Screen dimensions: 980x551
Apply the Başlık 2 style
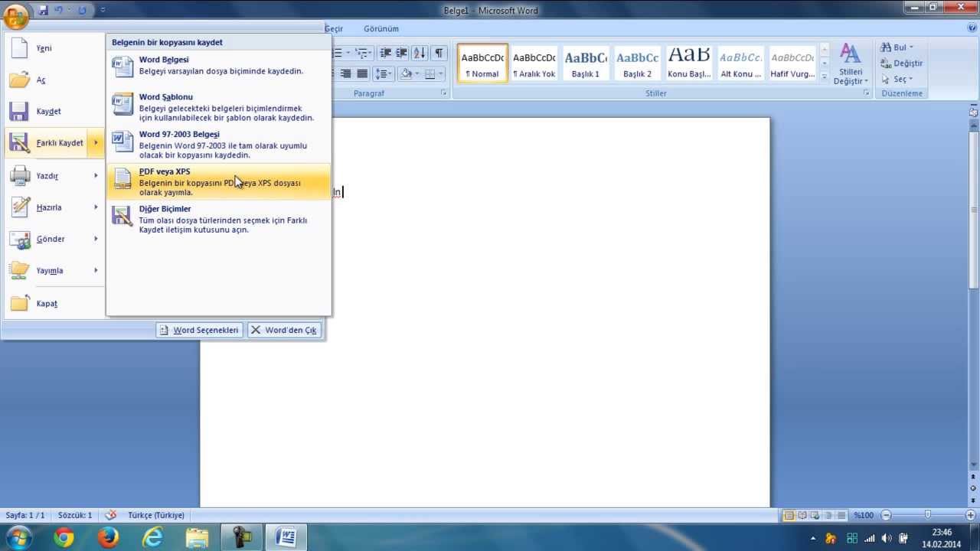click(638, 63)
